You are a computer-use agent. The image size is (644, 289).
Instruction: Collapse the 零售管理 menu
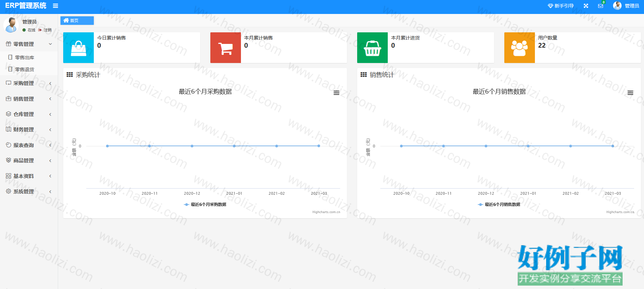pos(29,44)
